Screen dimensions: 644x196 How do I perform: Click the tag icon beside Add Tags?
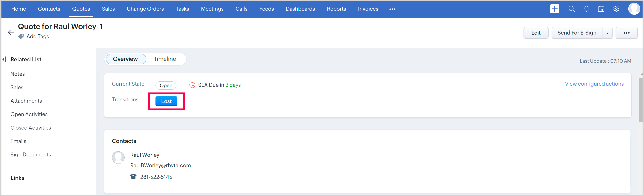[21, 36]
